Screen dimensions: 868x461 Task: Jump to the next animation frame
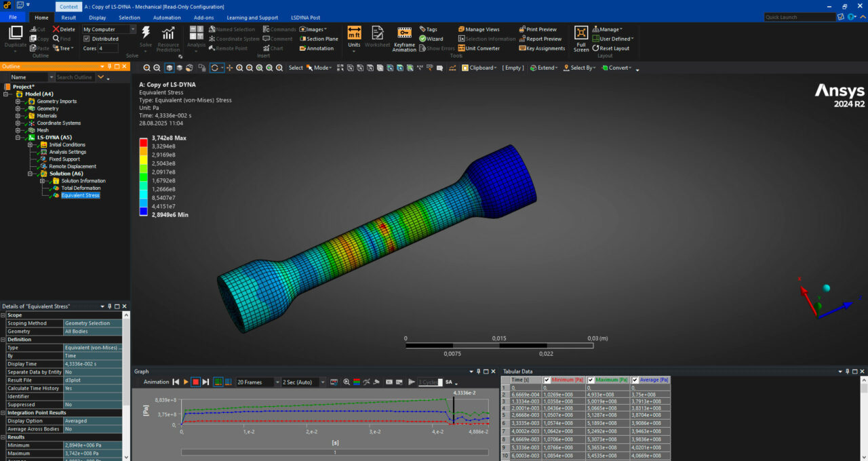[x=205, y=382]
